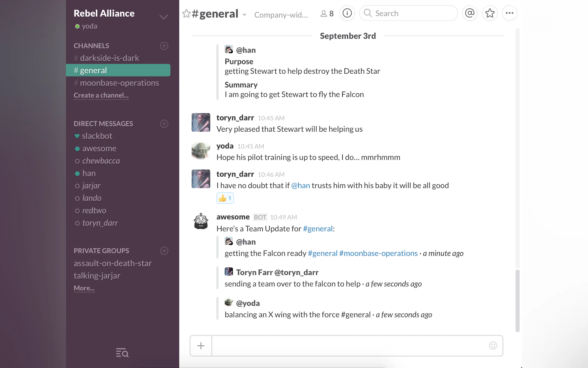The height and width of the screenshot is (368, 588).
Task: View the 8 members count
Action: [327, 14]
